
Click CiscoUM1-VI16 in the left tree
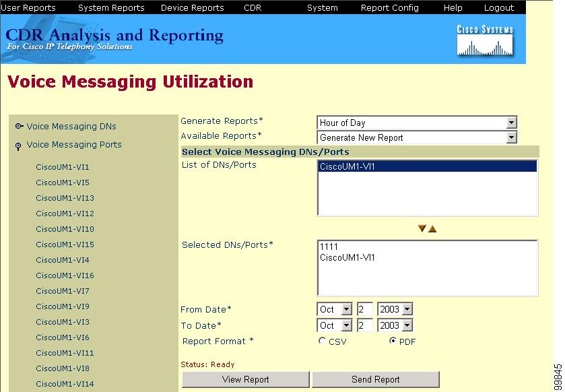[65, 275]
